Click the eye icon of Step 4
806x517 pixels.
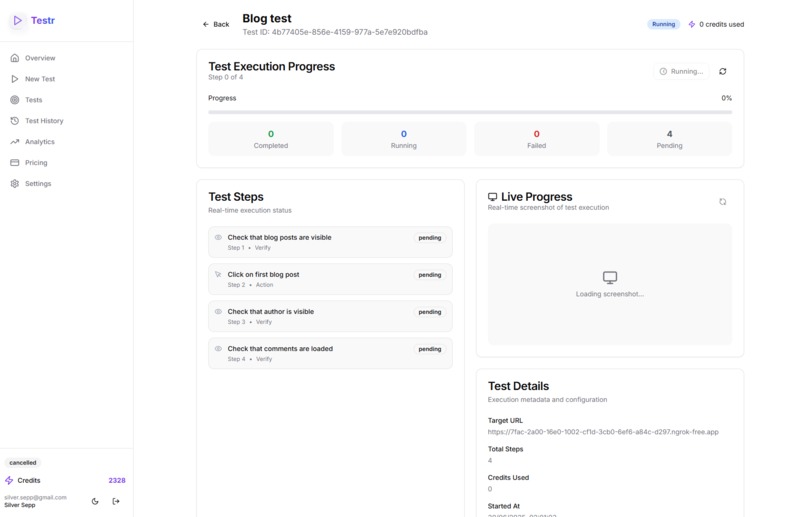click(x=218, y=348)
